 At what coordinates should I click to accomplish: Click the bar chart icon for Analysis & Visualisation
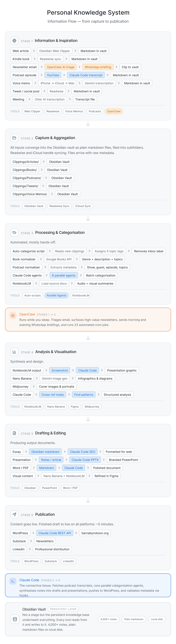point(14,352)
